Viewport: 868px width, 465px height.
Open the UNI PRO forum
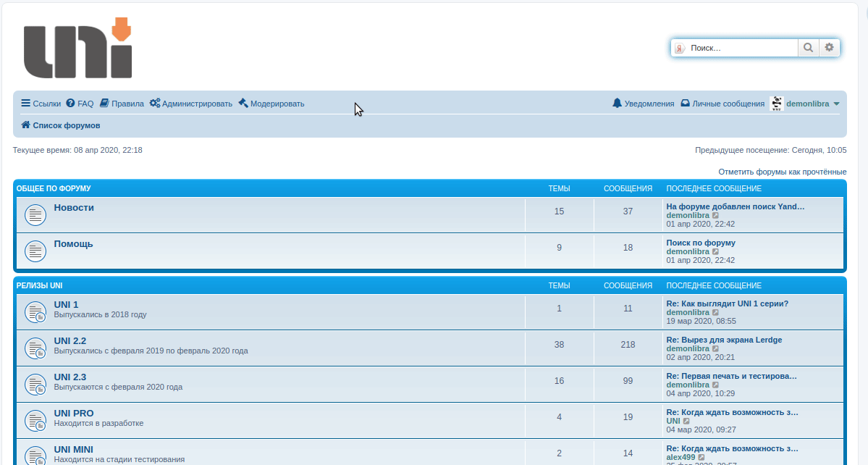pyautogui.click(x=74, y=414)
